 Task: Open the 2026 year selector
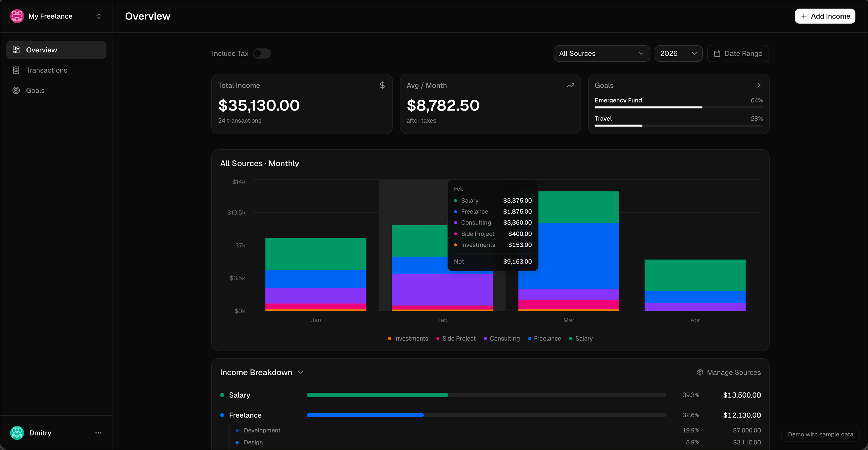pyautogui.click(x=678, y=53)
